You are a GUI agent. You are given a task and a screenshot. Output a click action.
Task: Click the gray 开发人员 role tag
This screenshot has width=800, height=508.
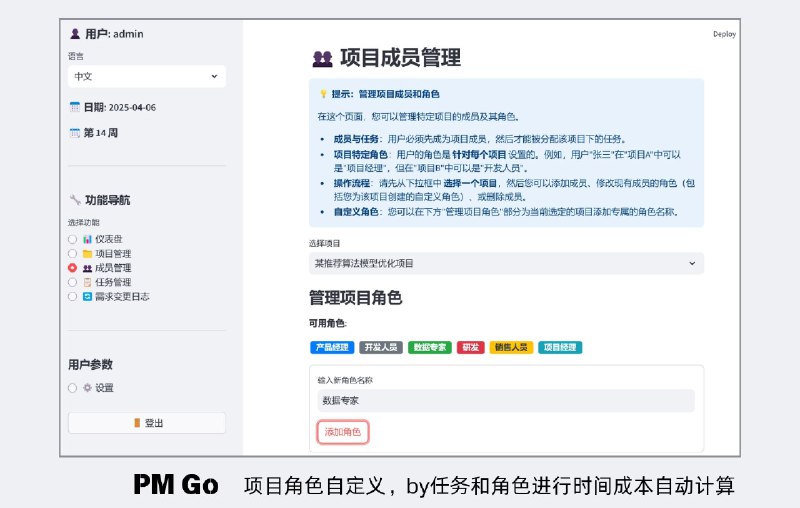pos(381,347)
